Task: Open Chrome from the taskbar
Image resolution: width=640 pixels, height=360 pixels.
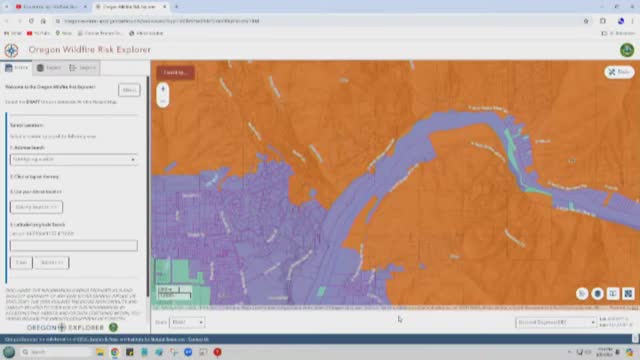Action: pos(115,352)
